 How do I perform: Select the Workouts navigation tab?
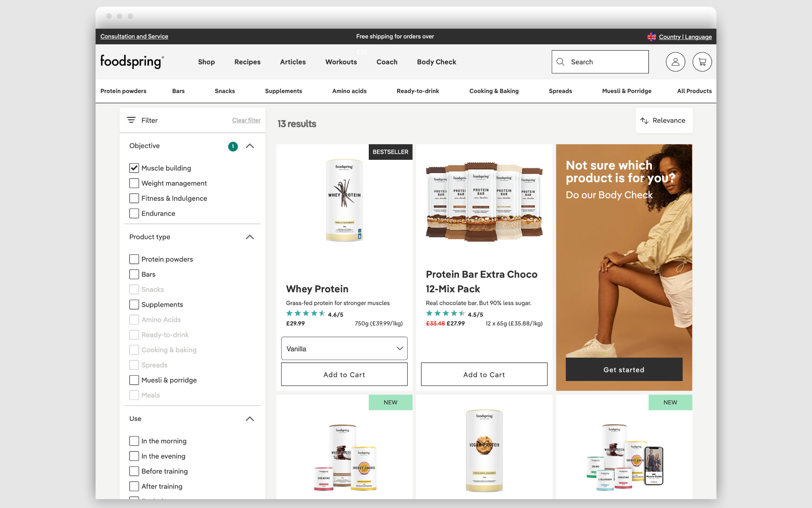pyautogui.click(x=340, y=61)
